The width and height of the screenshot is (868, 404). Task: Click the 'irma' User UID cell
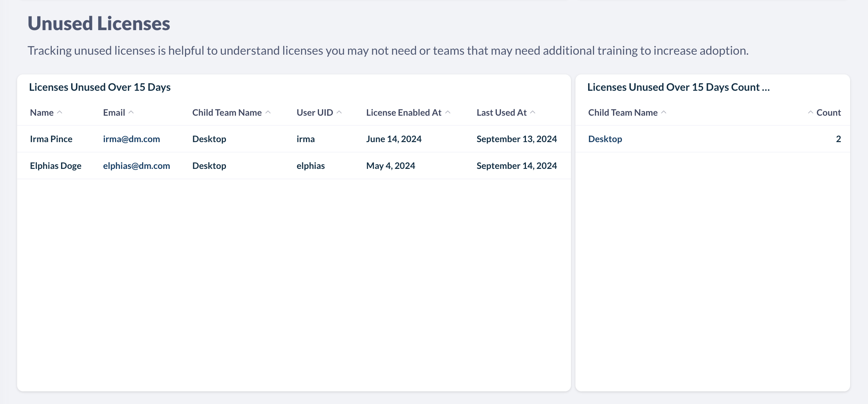coord(305,139)
